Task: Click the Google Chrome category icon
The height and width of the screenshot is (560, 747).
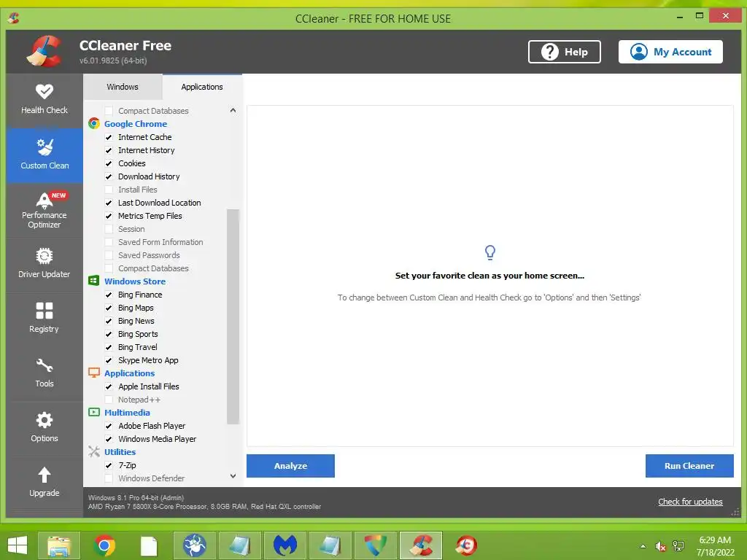Action: (x=94, y=124)
